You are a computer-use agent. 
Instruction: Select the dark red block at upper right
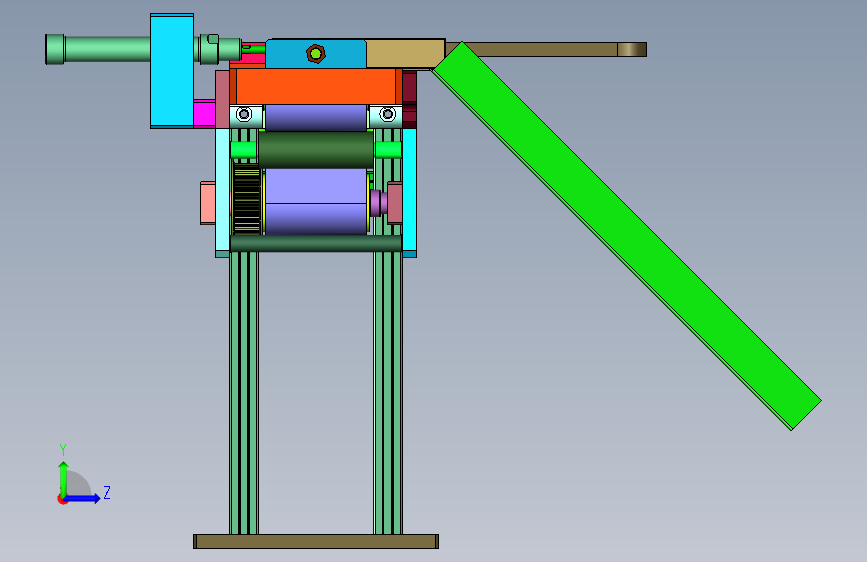tap(409, 100)
